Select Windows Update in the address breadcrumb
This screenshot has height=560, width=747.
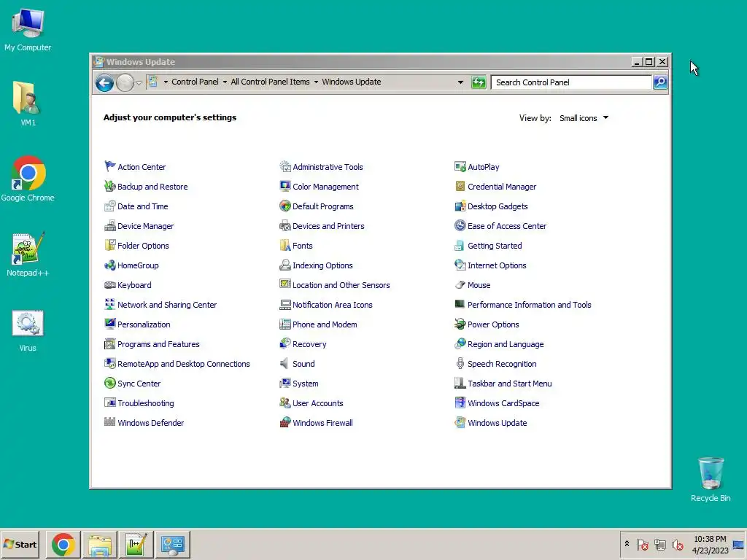[352, 82]
